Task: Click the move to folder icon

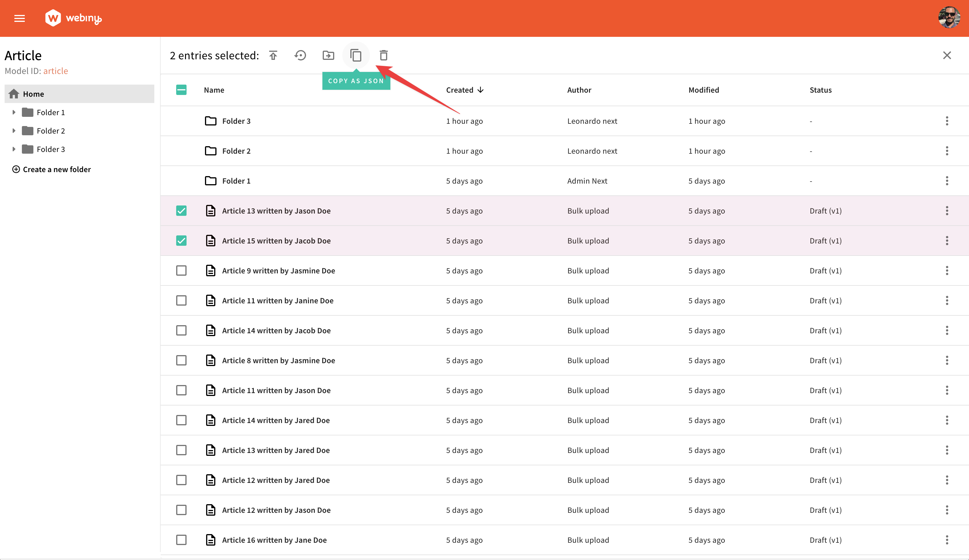Action: (328, 55)
